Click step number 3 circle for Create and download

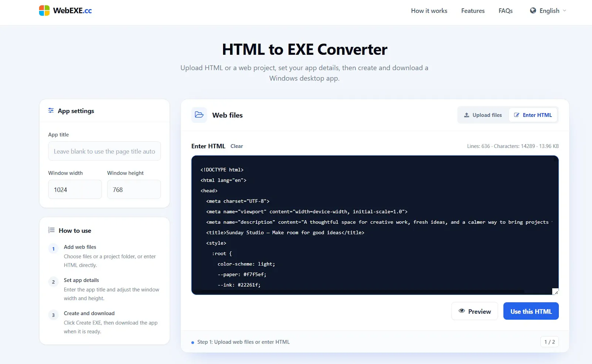point(53,315)
